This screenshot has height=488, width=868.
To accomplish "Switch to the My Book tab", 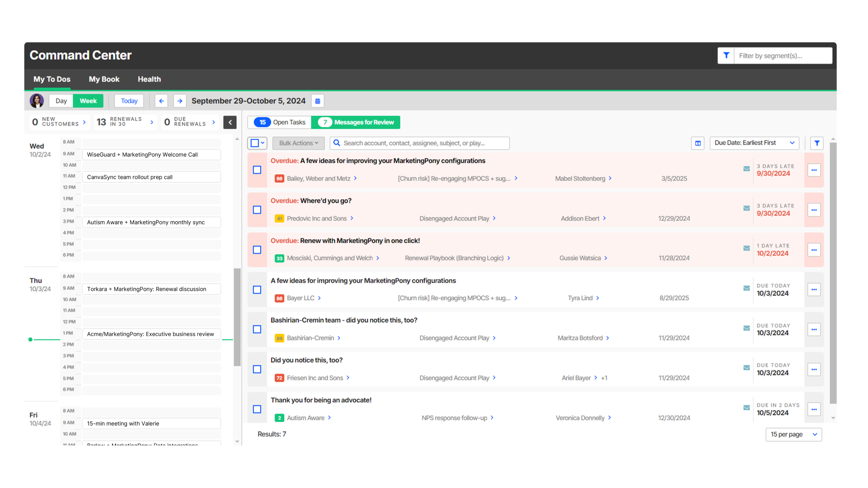I will (x=104, y=79).
